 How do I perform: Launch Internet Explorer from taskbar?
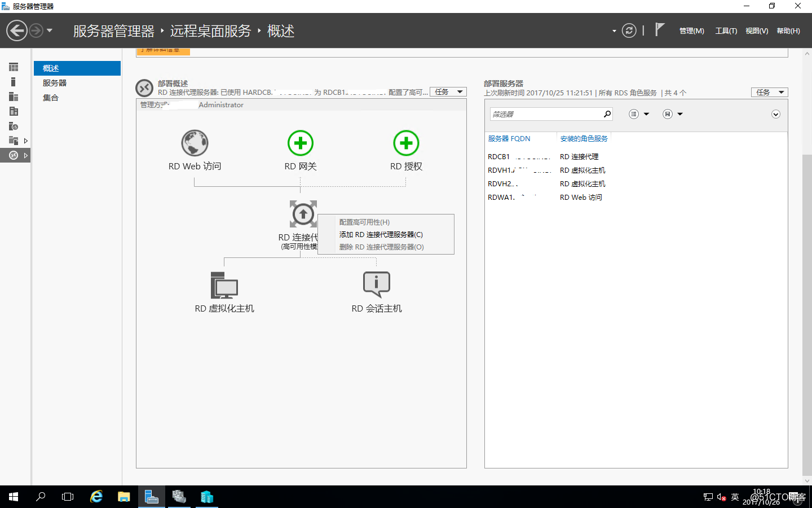pos(96,497)
